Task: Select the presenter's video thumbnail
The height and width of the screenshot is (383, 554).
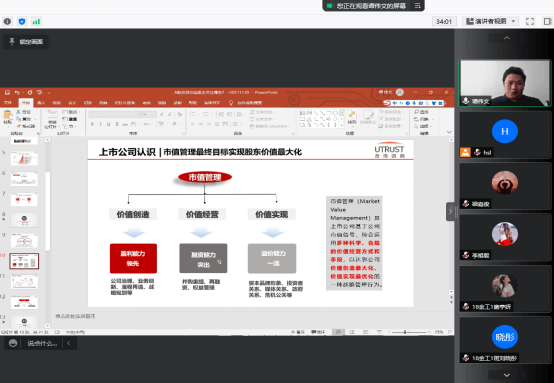Action: tap(505, 83)
